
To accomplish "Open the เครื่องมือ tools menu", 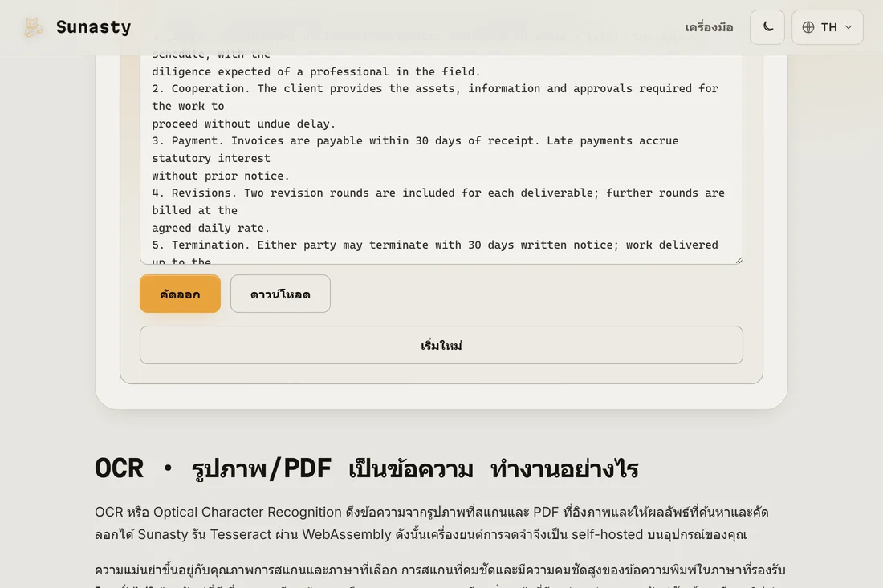I will pos(709,27).
